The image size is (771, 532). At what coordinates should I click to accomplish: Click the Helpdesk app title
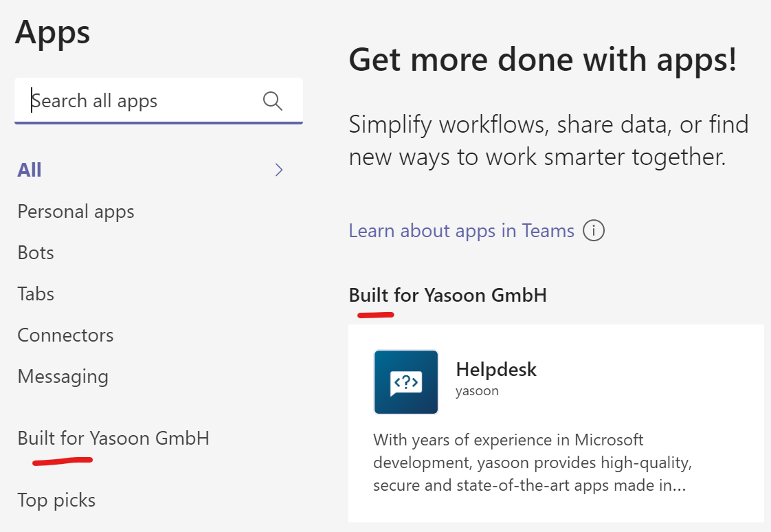tap(496, 369)
